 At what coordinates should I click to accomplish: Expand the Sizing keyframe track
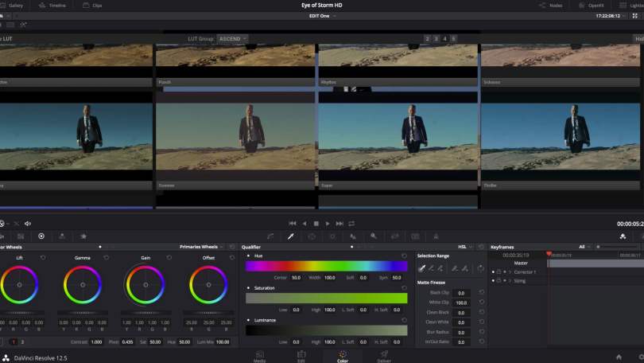510,281
